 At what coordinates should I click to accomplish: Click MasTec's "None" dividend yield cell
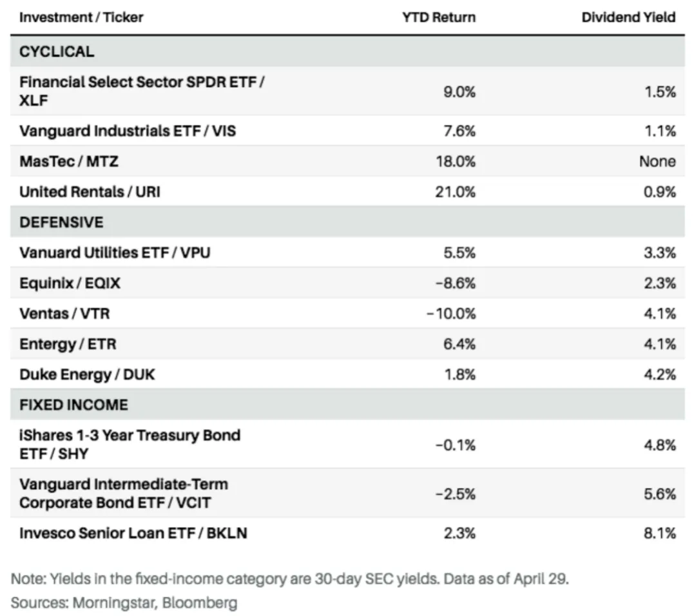tap(657, 161)
